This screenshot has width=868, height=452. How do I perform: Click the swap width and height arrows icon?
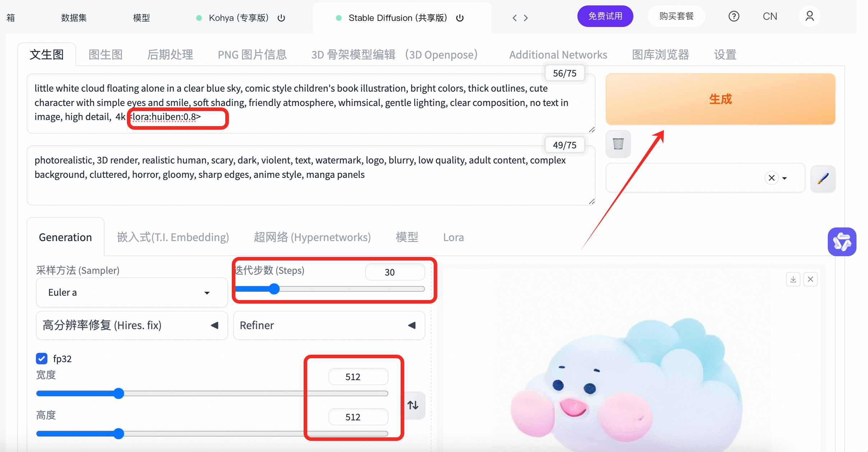(413, 405)
